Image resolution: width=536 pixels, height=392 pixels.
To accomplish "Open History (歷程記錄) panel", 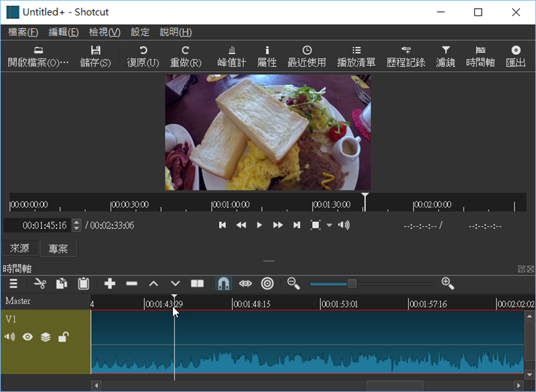I will [405, 56].
